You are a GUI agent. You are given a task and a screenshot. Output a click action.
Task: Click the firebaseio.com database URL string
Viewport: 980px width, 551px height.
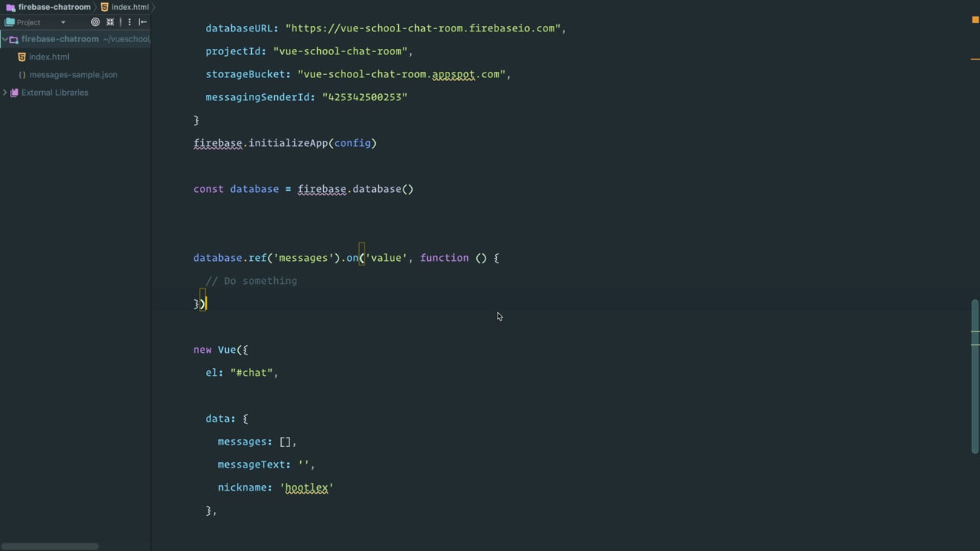pyautogui.click(x=423, y=28)
